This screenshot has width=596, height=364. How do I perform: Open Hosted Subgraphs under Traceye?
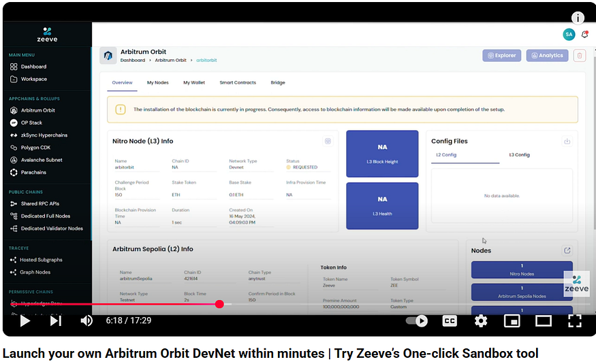(x=36, y=260)
